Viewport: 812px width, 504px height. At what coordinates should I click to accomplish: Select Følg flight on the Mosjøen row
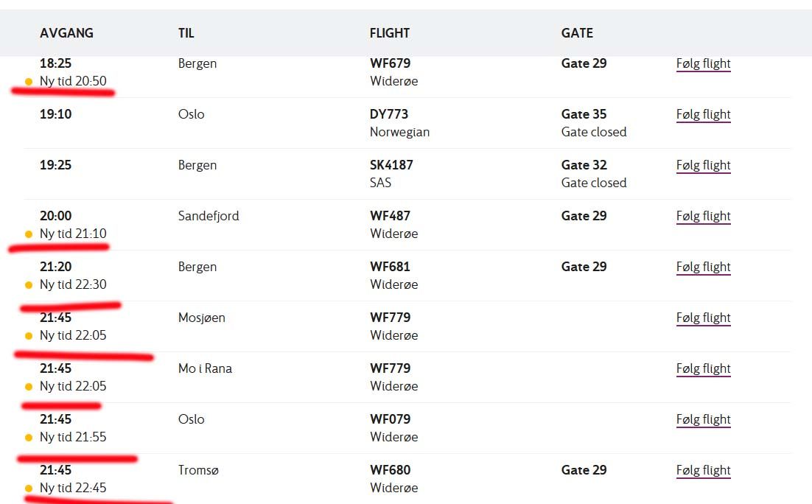[x=703, y=318]
